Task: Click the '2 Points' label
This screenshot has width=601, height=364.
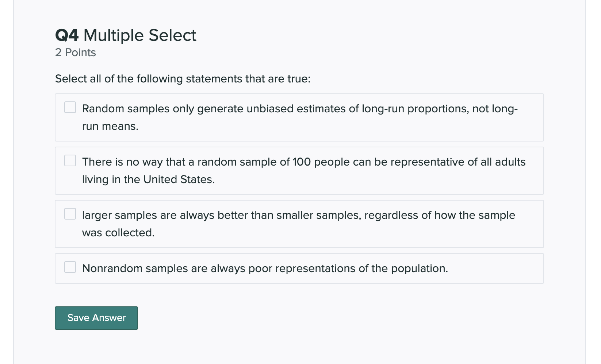Action: [76, 53]
